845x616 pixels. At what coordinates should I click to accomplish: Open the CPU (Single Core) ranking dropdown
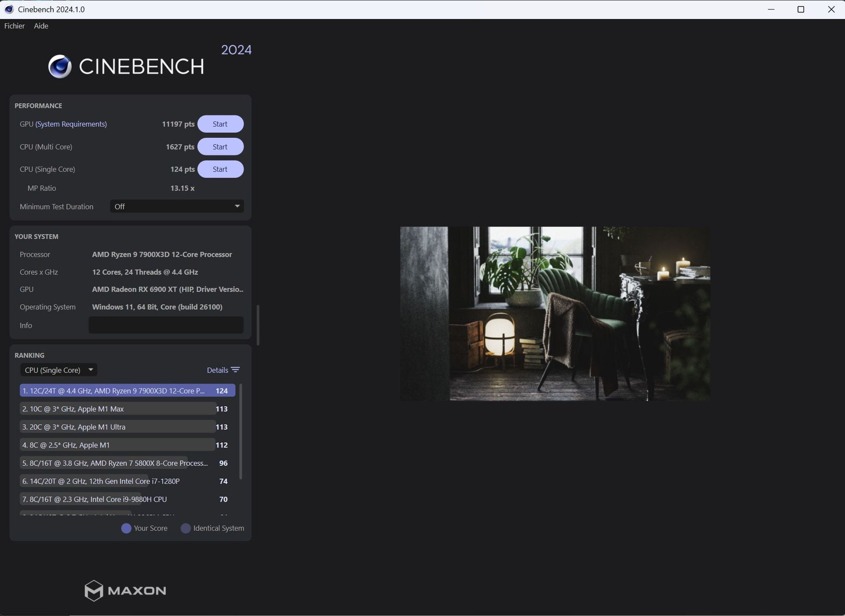[59, 370]
